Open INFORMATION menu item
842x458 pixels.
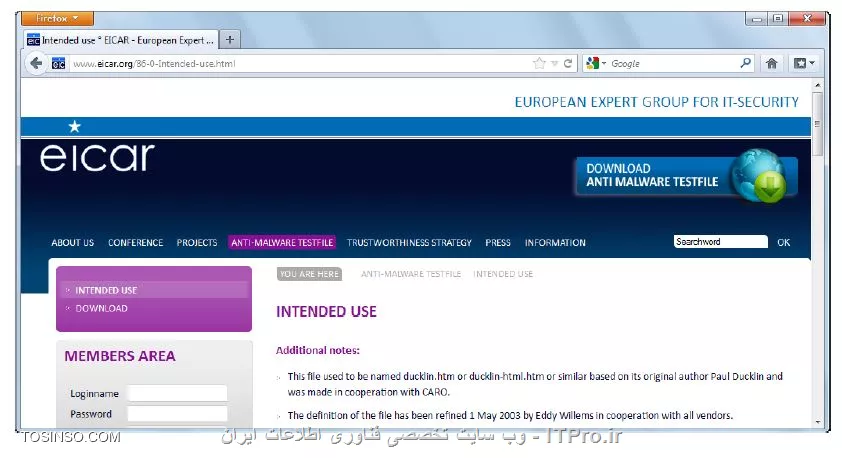coord(555,243)
